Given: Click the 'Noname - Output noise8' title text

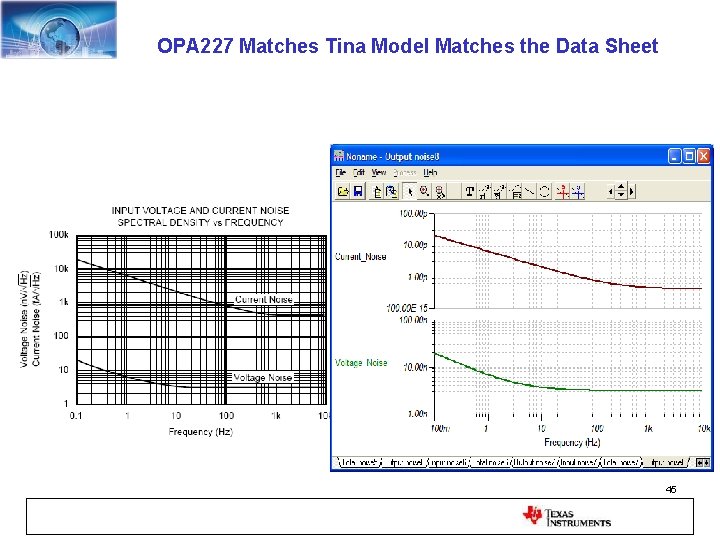Looking at the screenshot, I should point(393,157).
